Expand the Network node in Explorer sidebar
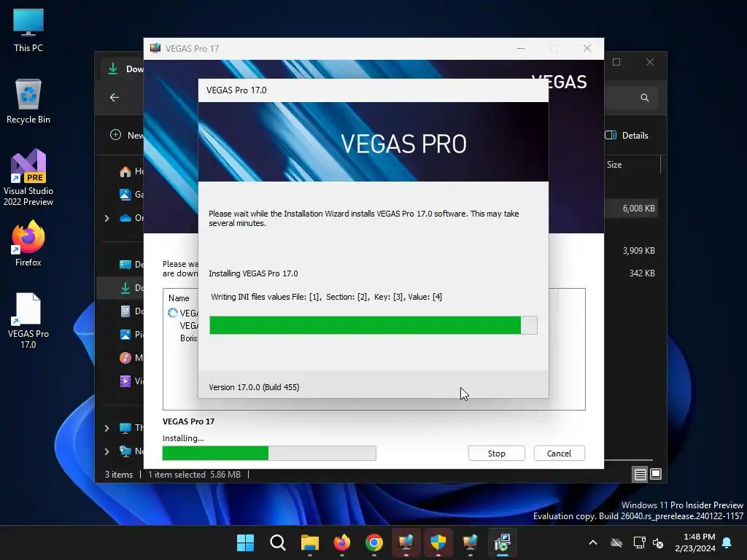 pos(107,451)
